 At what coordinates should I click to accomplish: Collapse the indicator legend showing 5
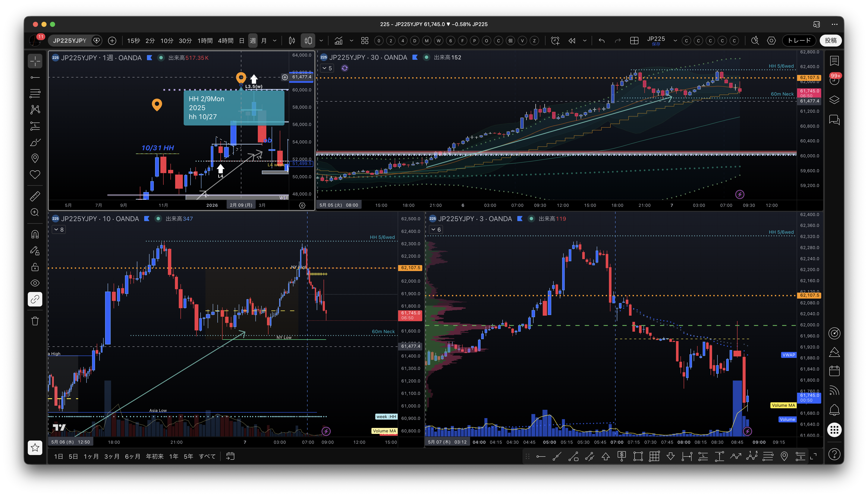327,68
